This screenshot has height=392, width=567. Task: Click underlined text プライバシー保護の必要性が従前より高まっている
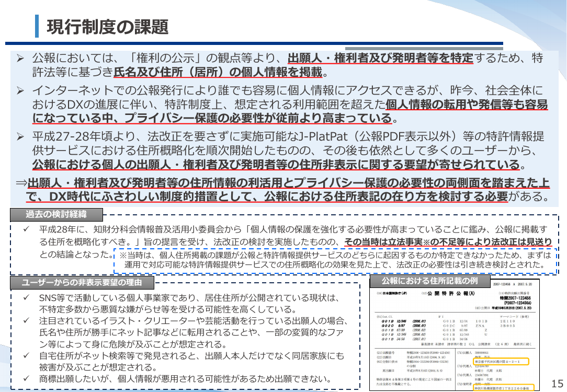[258, 118]
